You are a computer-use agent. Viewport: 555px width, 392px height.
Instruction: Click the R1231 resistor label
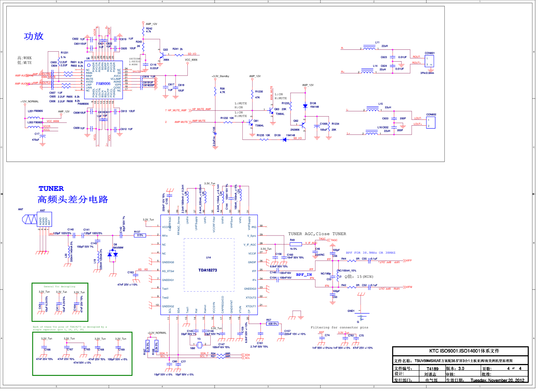tap(64, 53)
